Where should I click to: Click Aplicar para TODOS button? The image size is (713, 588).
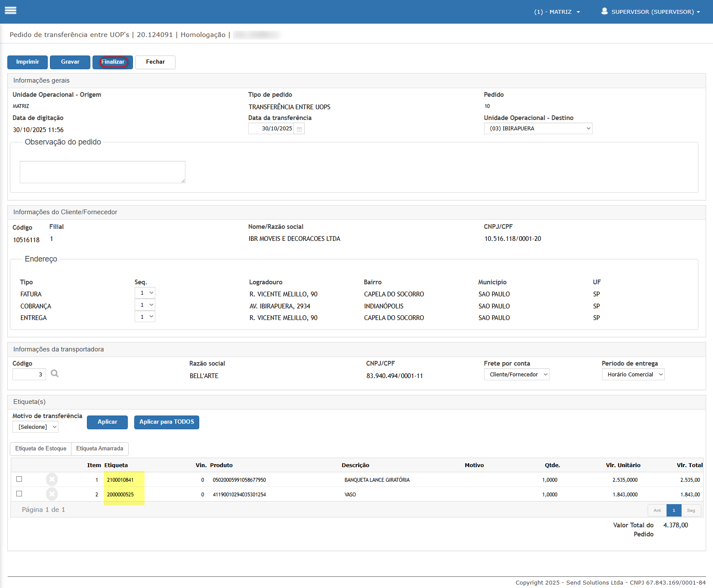(167, 422)
